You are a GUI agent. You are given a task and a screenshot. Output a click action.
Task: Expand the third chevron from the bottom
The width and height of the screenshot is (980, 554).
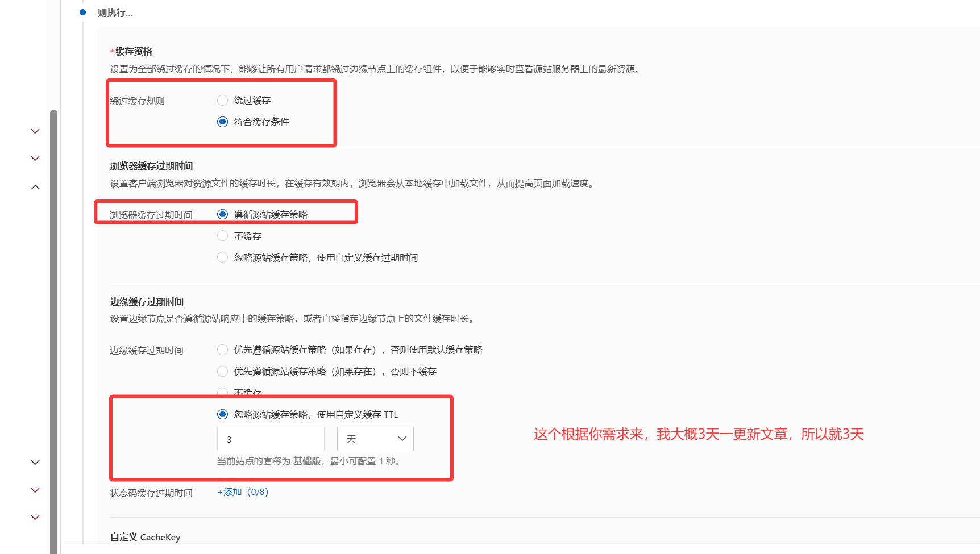point(35,463)
